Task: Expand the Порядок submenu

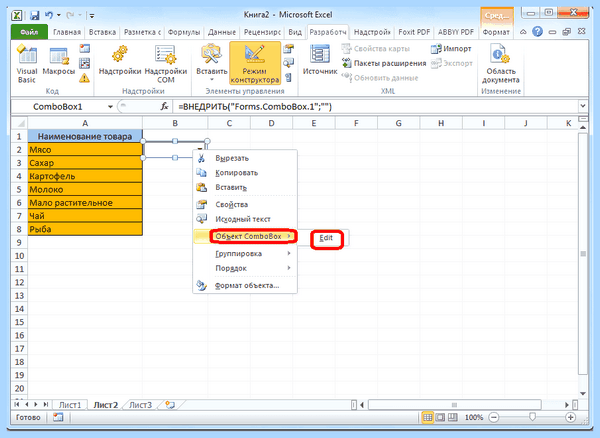Action: pos(245,268)
